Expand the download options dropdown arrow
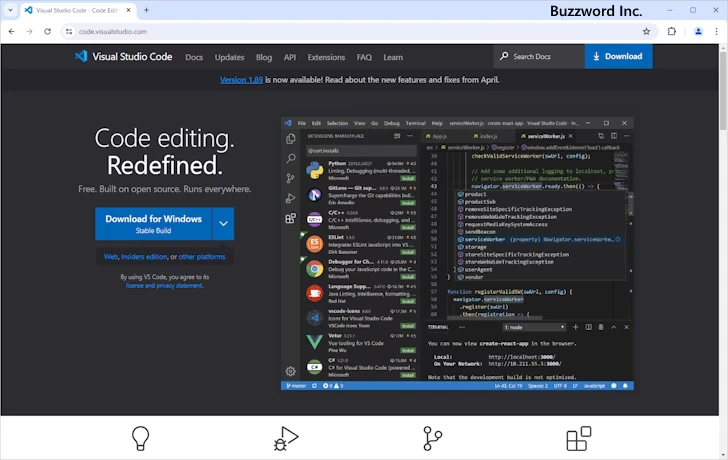Image resolution: width=728 pixels, height=460 pixels. 223,224
